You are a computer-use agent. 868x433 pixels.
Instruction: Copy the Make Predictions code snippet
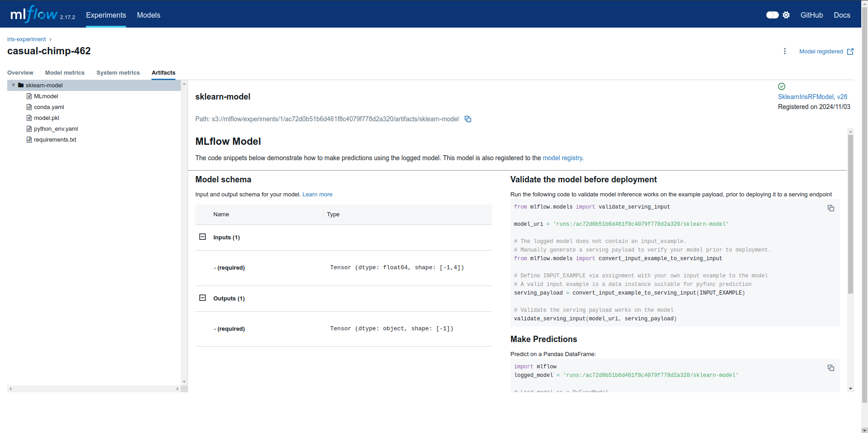[831, 368]
